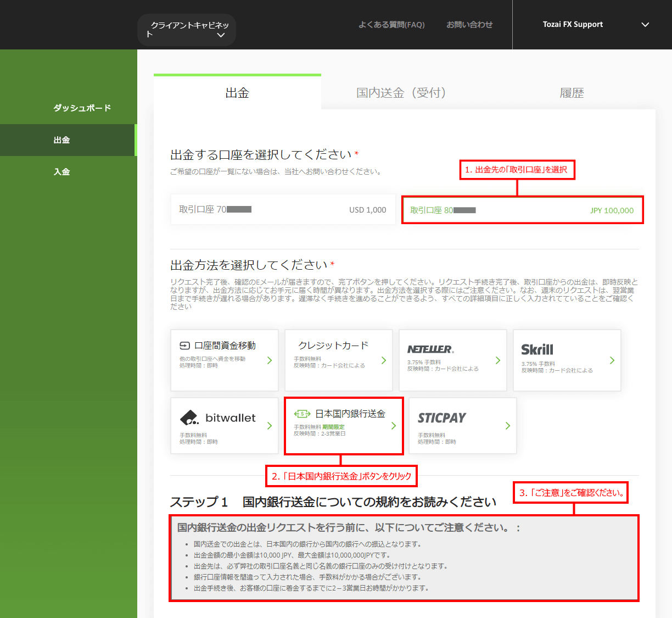The image size is (672, 618).
Task: Click the arrow on the クレジットカード card
Action: (384, 361)
